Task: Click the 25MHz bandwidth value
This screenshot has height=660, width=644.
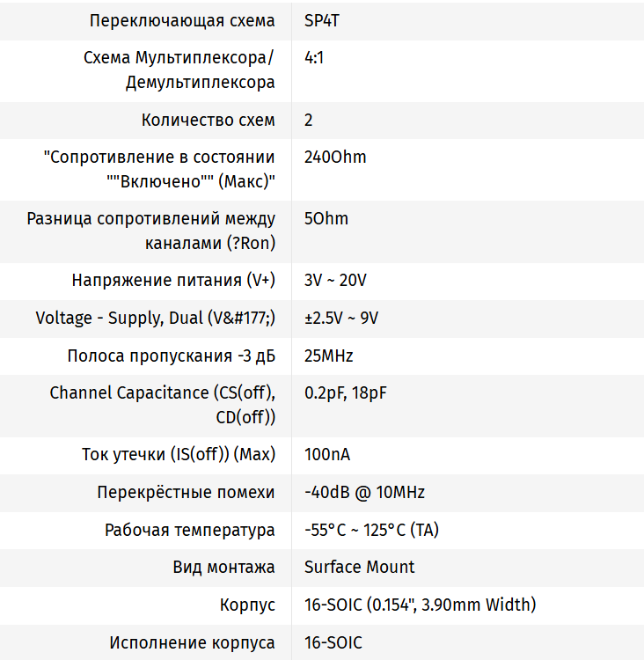Action: [x=329, y=356]
